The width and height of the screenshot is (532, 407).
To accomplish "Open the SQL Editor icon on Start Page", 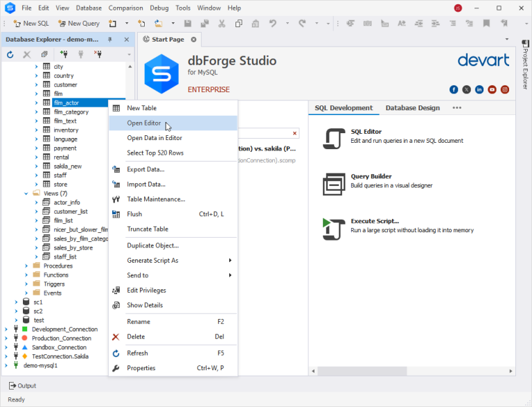I will pos(333,139).
